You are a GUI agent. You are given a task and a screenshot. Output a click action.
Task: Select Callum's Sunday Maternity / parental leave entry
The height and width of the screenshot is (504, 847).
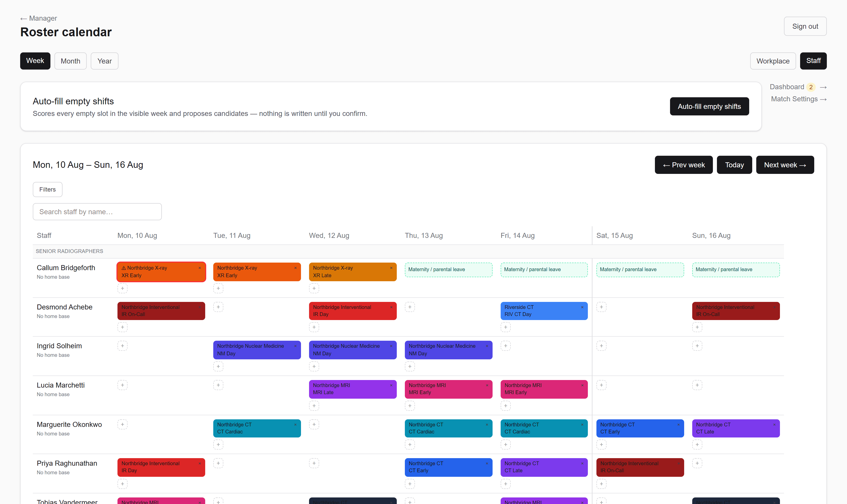tap(736, 270)
